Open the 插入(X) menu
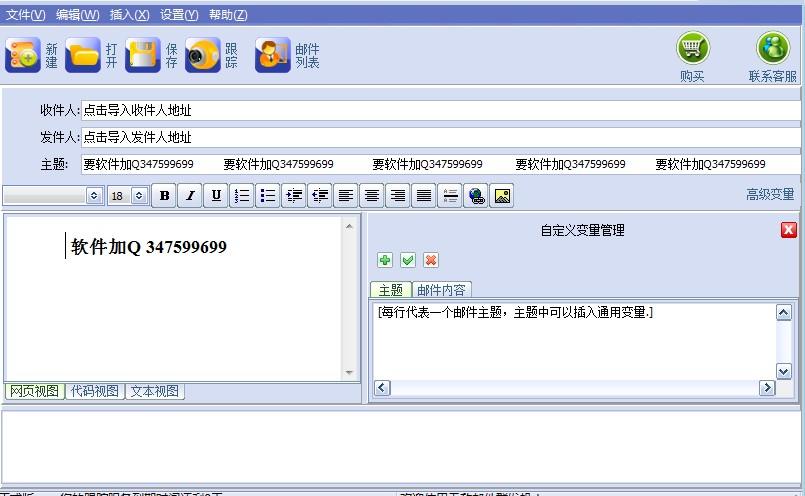The image size is (805, 496). pos(129,15)
